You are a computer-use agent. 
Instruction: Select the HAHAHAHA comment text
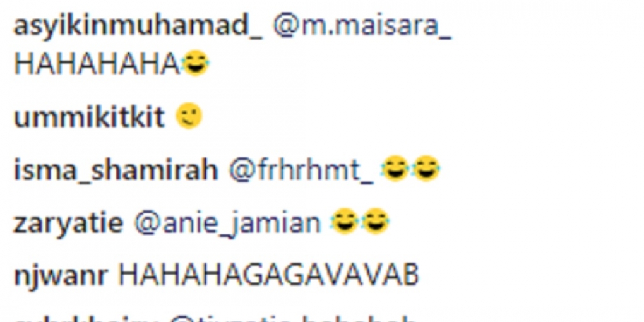(97, 64)
